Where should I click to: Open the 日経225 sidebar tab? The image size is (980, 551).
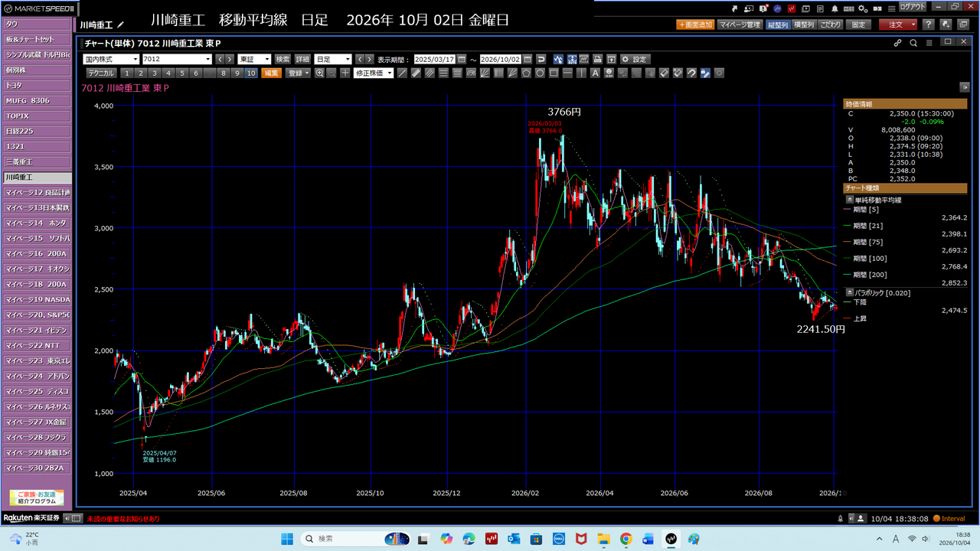[x=36, y=131]
